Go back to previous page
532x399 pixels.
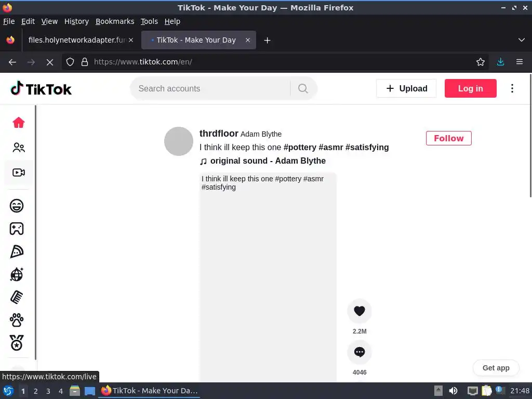(12, 62)
